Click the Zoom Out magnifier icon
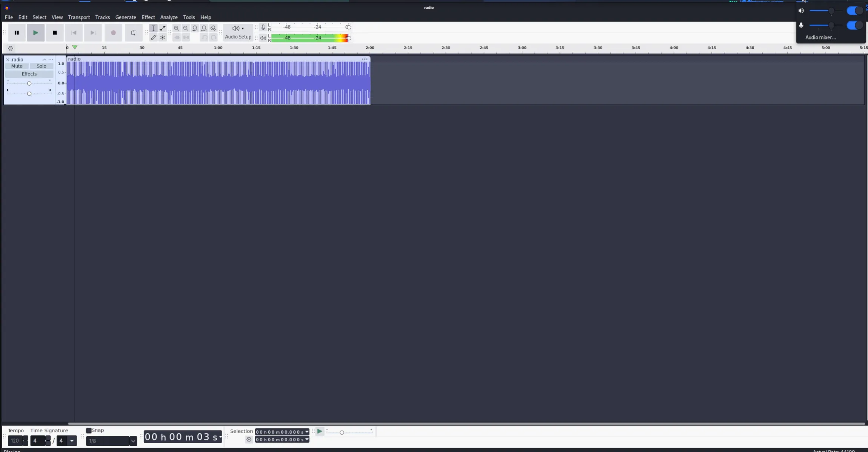The width and height of the screenshot is (868, 452). (186, 28)
